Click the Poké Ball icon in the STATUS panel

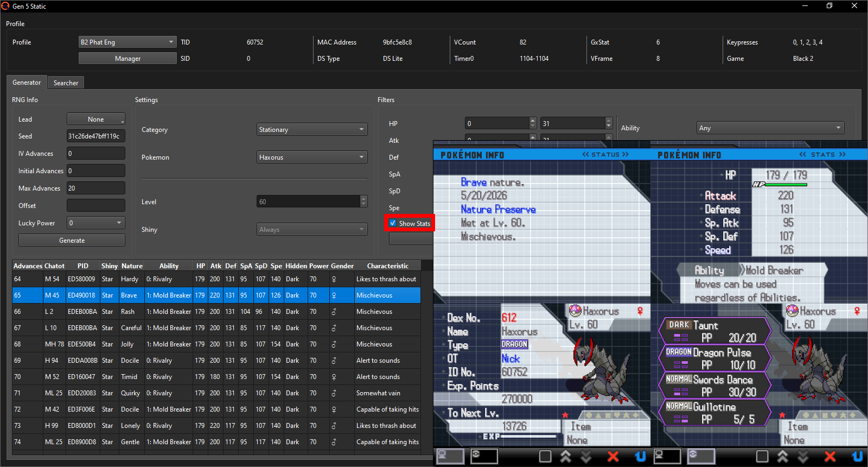click(575, 311)
